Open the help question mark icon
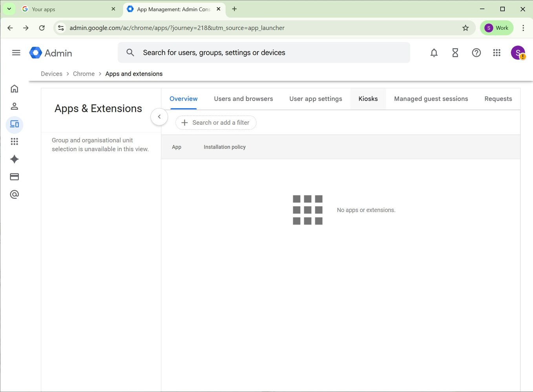This screenshot has height=392, width=533. point(476,53)
